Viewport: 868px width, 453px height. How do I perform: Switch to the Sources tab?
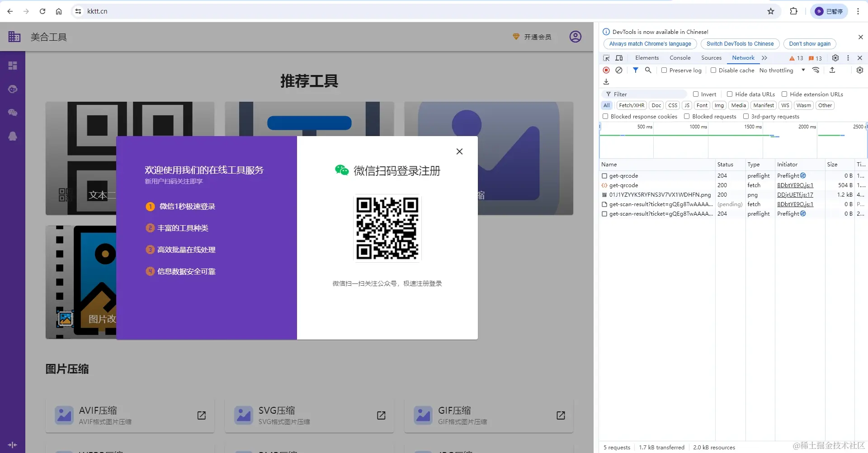pyautogui.click(x=711, y=58)
